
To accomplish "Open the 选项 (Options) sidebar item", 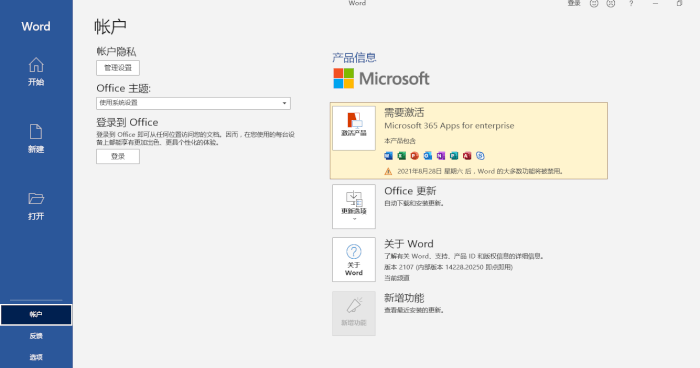I will 36,357.
